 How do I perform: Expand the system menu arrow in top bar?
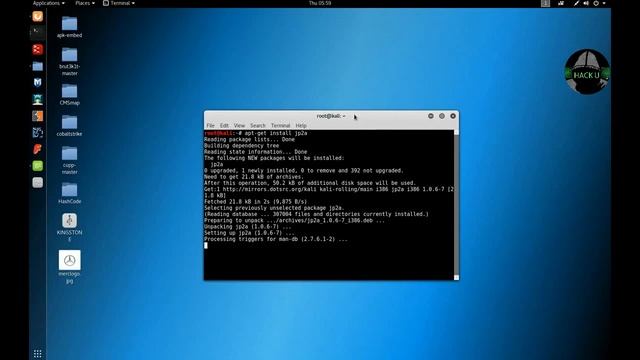604,3
